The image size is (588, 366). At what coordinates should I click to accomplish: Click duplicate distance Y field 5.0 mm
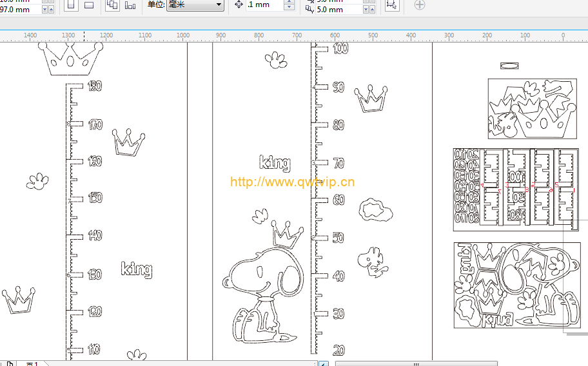click(x=338, y=10)
